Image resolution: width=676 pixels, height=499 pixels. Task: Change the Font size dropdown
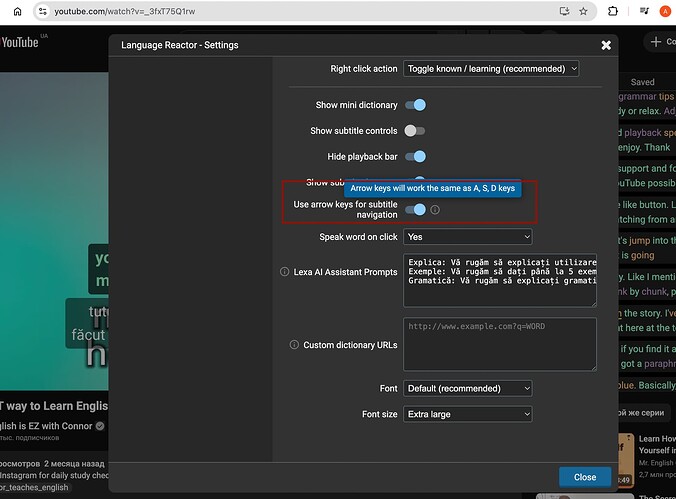pyautogui.click(x=468, y=414)
